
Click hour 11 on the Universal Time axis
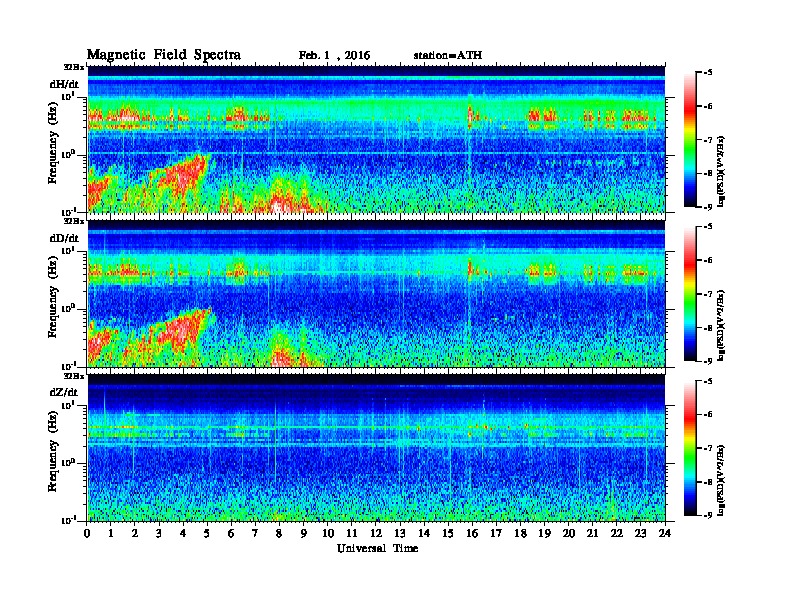(x=352, y=533)
